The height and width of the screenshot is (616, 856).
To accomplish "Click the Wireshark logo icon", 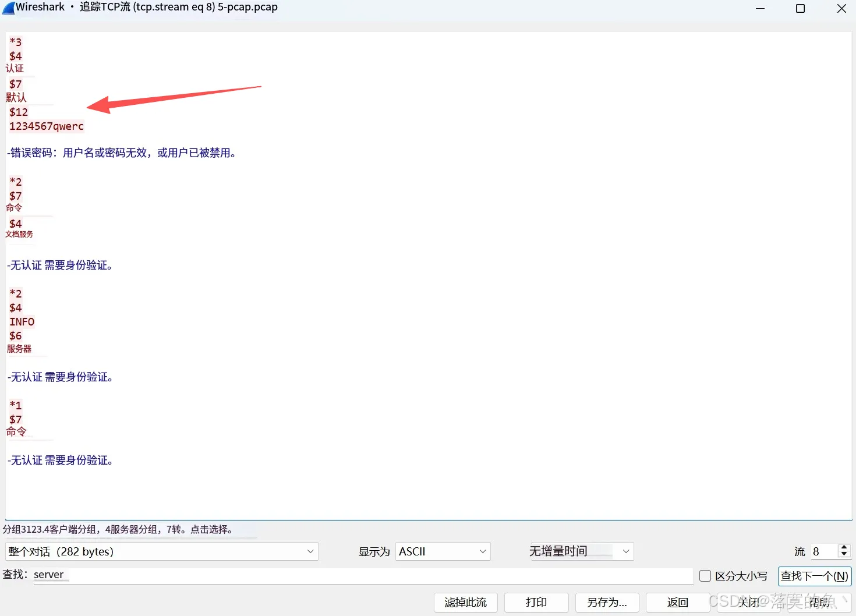I will 8,8.
